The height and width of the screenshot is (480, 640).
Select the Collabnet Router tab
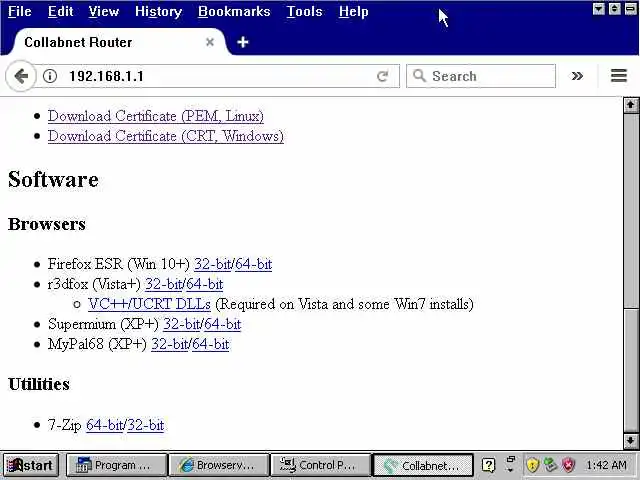point(118,42)
